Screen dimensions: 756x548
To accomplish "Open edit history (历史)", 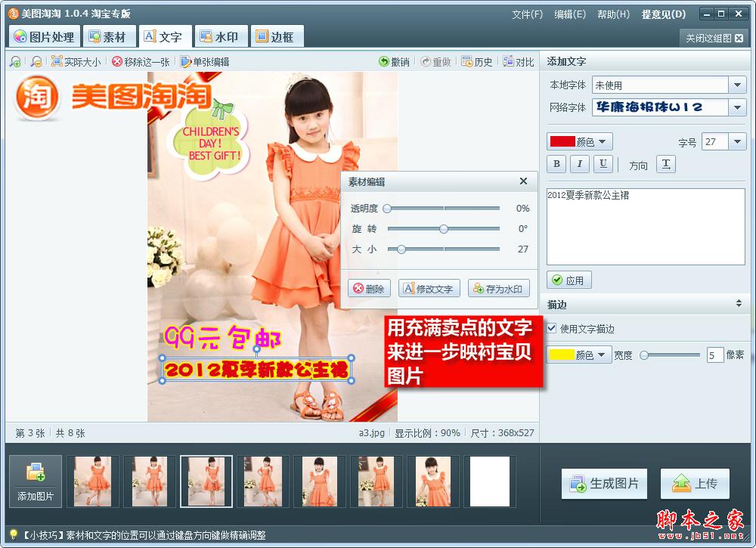I will click(x=477, y=62).
